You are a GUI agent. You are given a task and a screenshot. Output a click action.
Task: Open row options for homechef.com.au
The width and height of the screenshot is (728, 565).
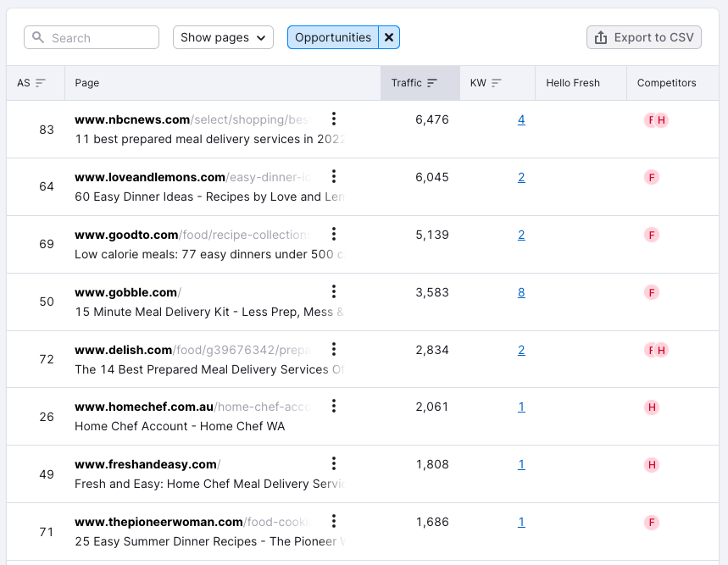334,407
